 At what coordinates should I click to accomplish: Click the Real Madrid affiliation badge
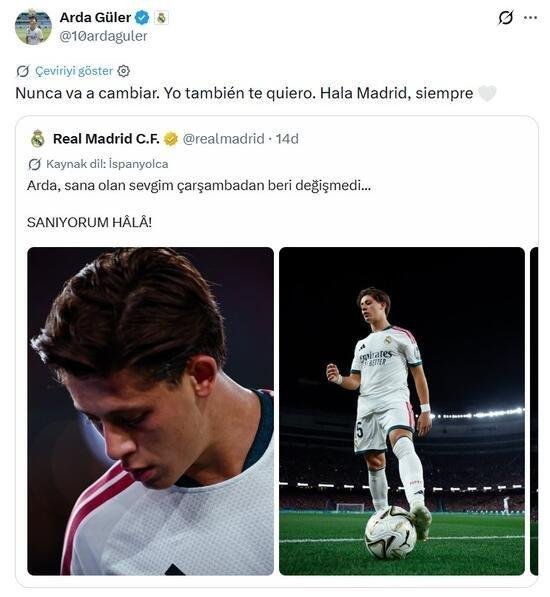(161, 18)
